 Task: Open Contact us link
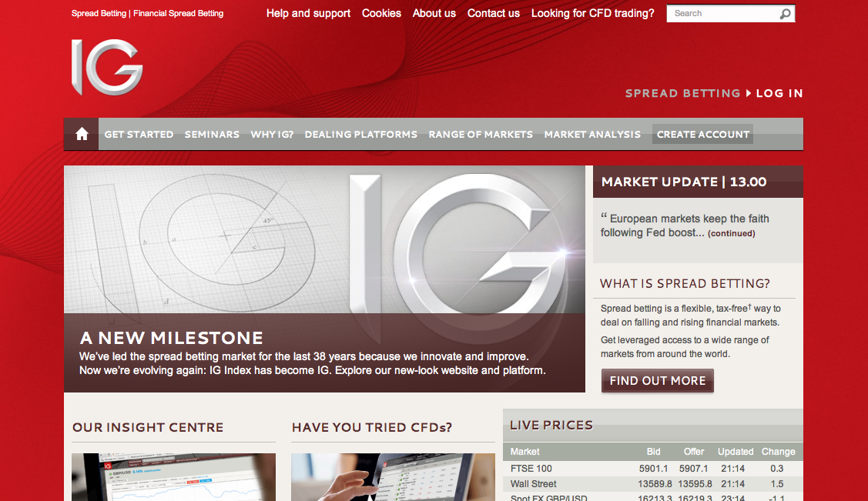click(493, 13)
